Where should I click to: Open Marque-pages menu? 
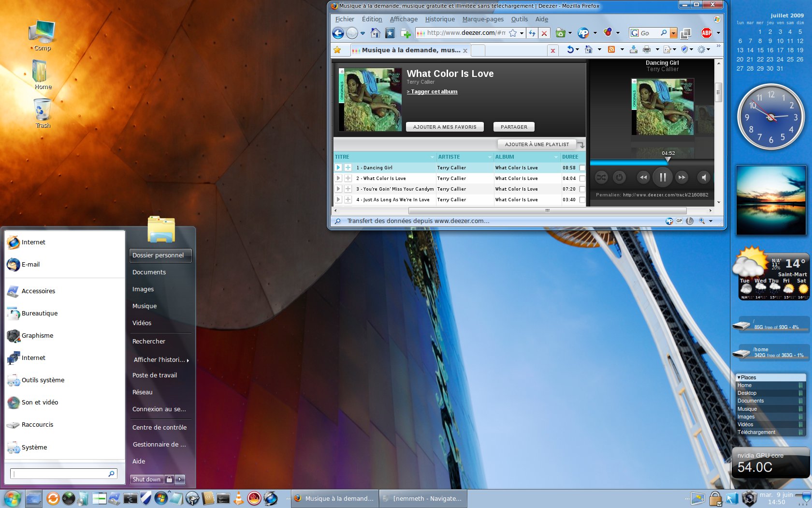(483, 19)
